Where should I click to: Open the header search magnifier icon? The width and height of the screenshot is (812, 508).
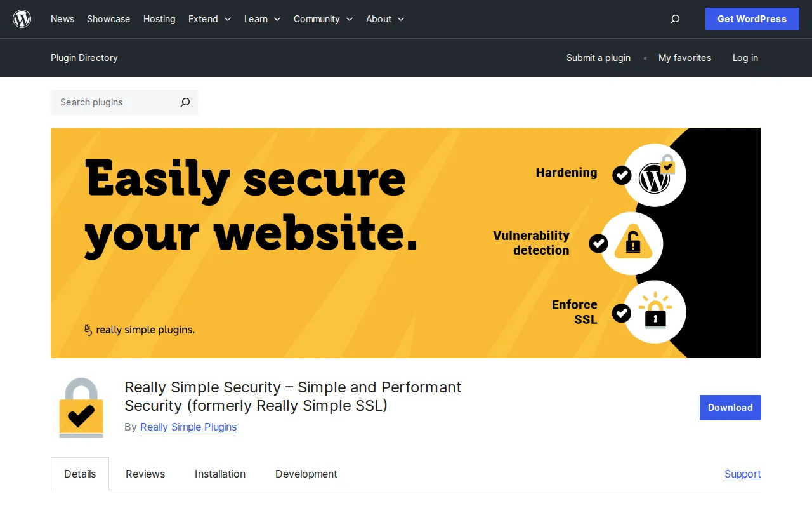pyautogui.click(x=674, y=19)
